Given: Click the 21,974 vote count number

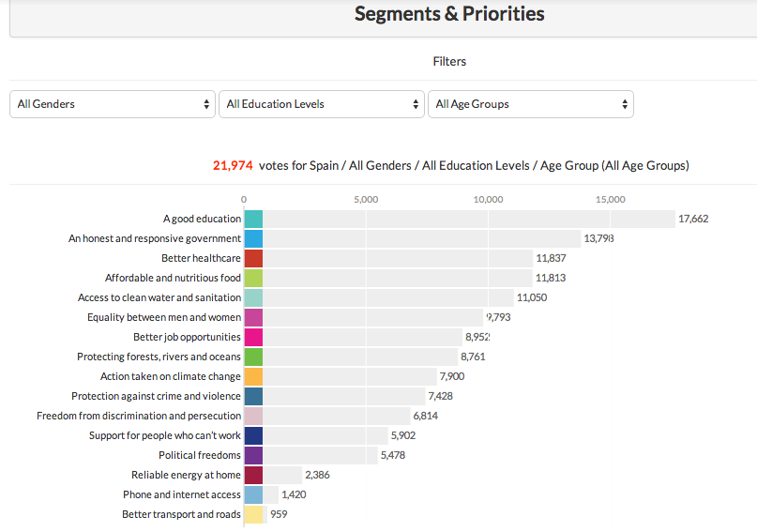Looking at the screenshot, I should (233, 165).
